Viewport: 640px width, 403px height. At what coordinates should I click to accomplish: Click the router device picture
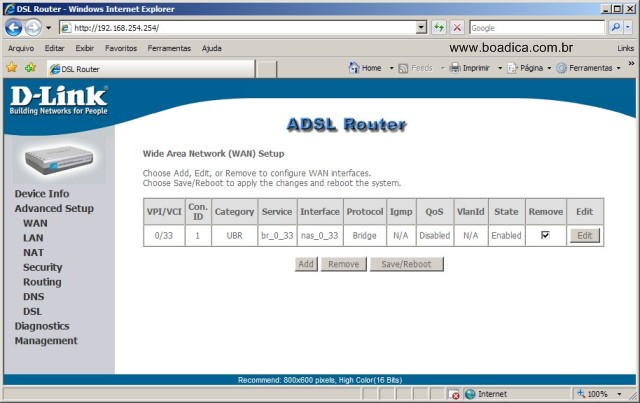pyautogui.click(x=59, y=160)
